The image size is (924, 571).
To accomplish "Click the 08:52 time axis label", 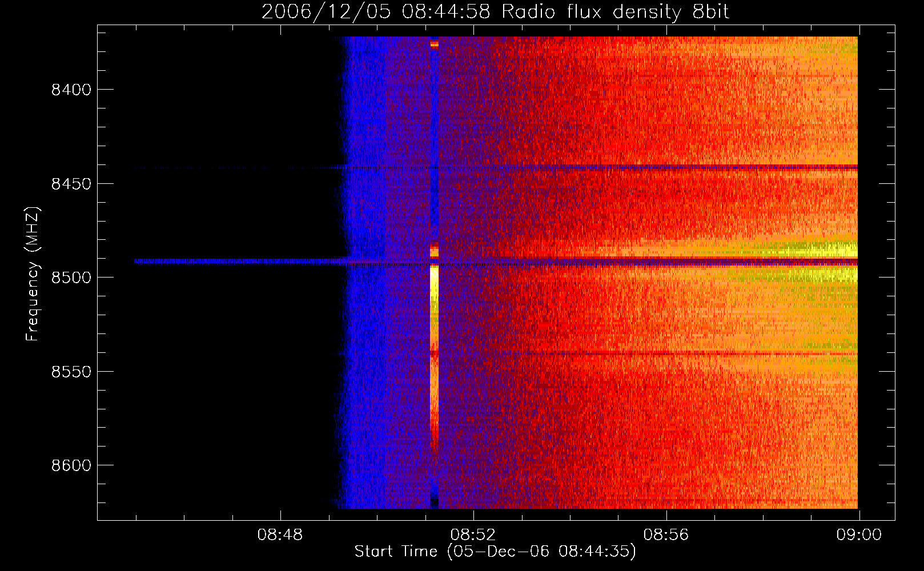I will (x=473, y=535).
